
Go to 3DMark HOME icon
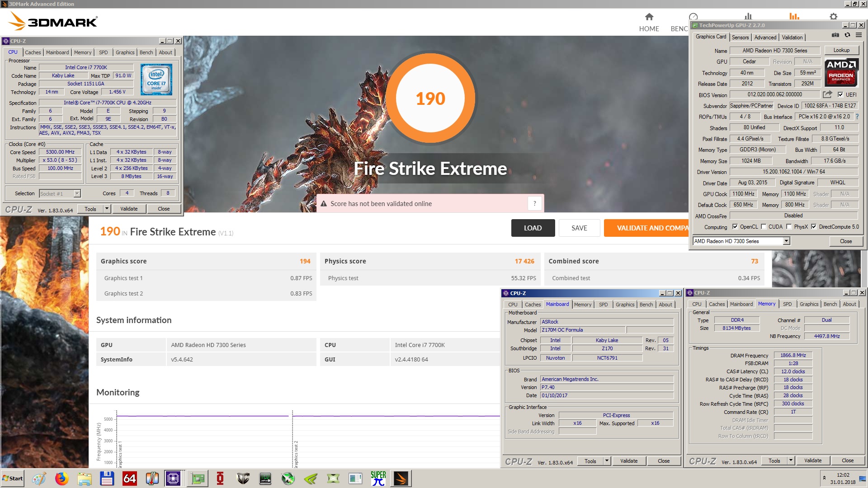click(649, 17)
